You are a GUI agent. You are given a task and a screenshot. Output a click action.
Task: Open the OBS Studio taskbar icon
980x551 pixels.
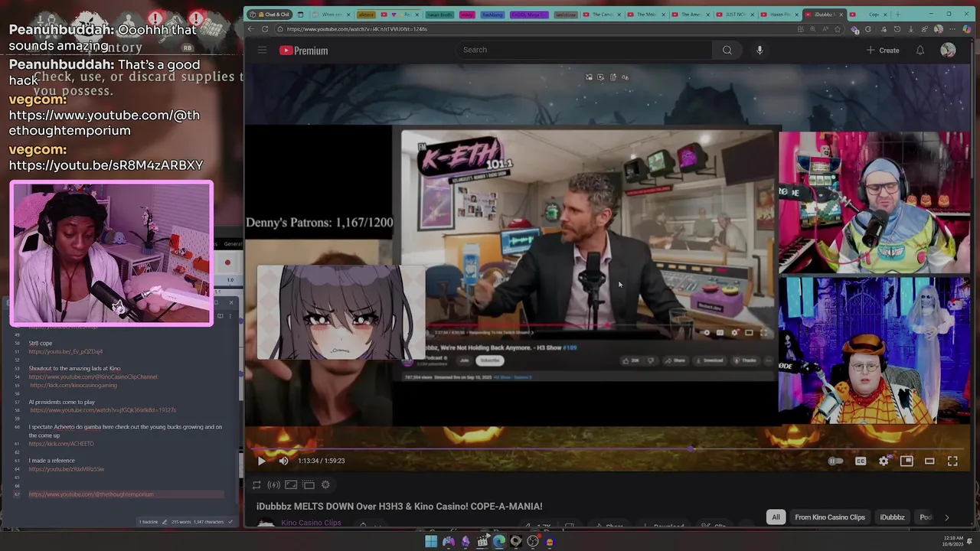point(533,542)
